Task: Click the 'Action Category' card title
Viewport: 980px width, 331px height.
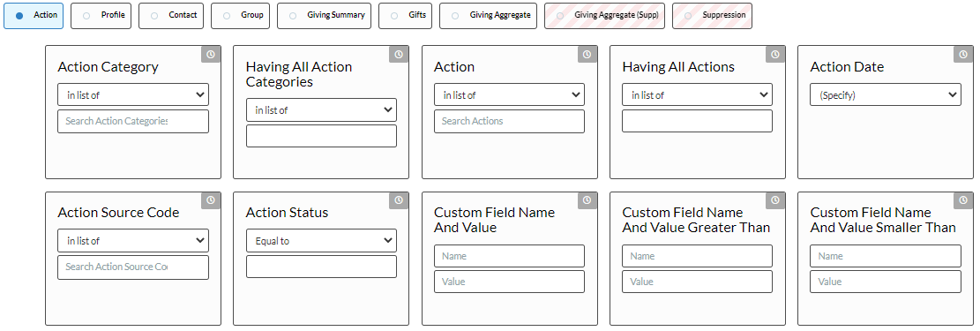Action: [x=108, y=67]
